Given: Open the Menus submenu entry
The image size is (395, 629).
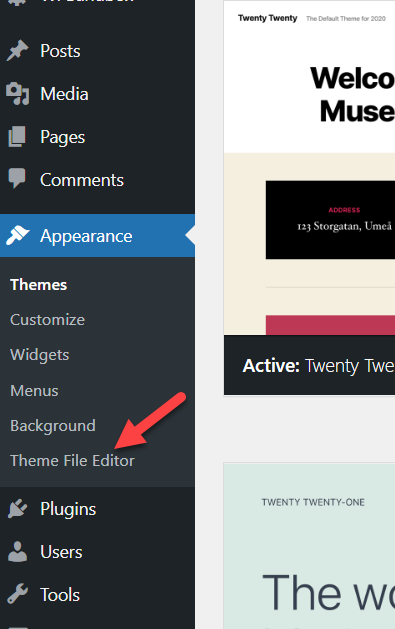Looking at the screenshot, I should coord(34,390).
